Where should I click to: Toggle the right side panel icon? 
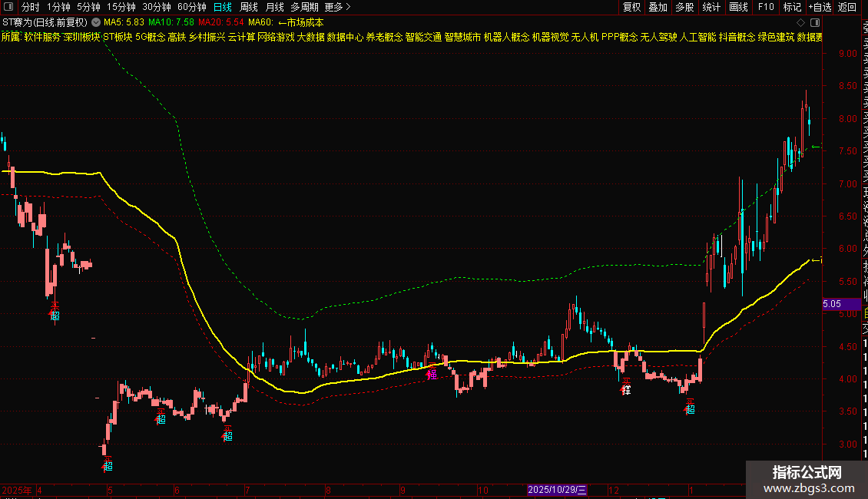point(815,23)
